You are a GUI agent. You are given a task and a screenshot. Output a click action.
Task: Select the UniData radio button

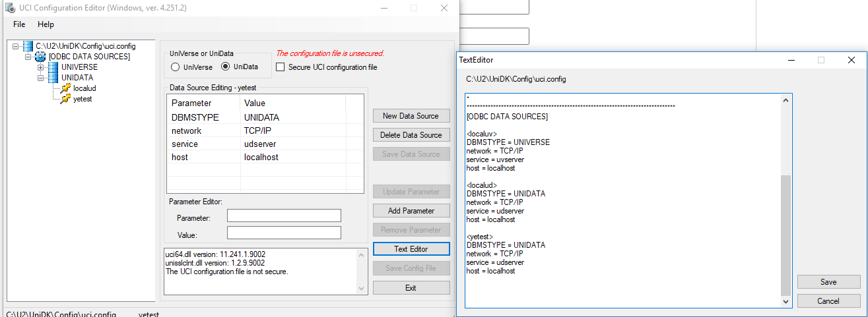[x=225, y=67]
